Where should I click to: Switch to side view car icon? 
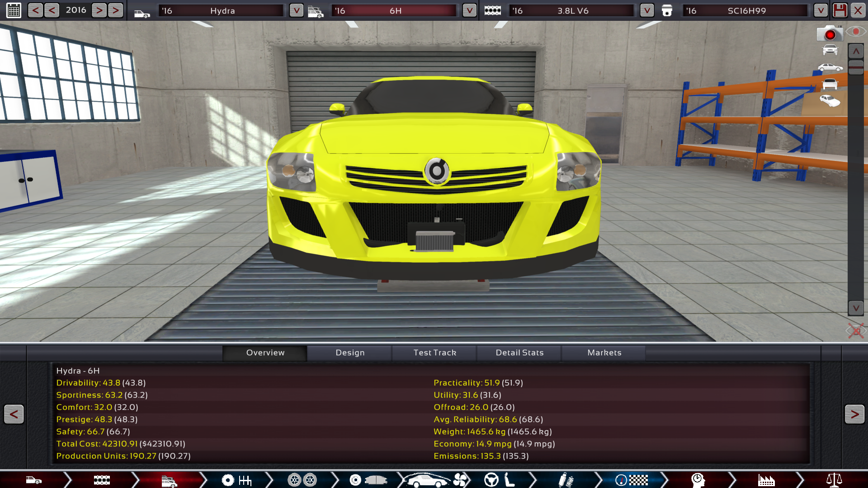pos(830,67)
